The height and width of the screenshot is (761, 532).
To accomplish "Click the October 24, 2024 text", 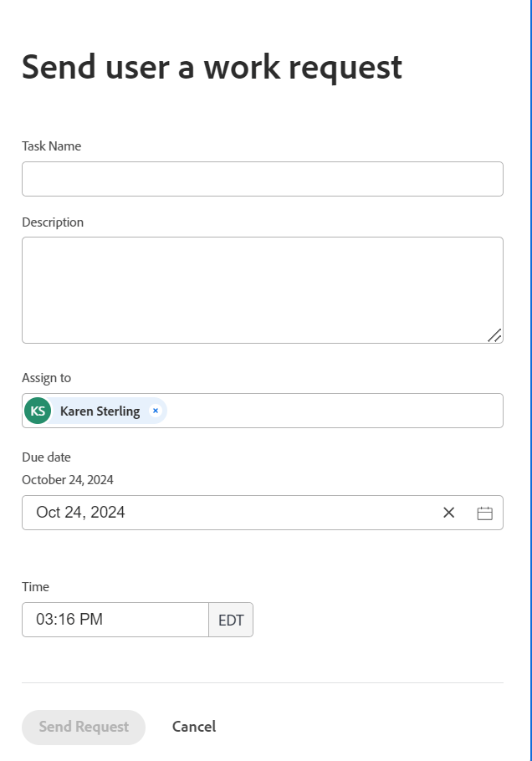I will pos(68,480).
